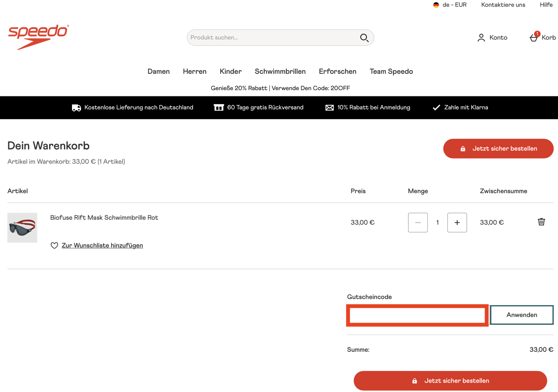Focus the Gutscheincode input field
Image resolution: width=558 pixels, height=392 pixels.
(417, 315)
